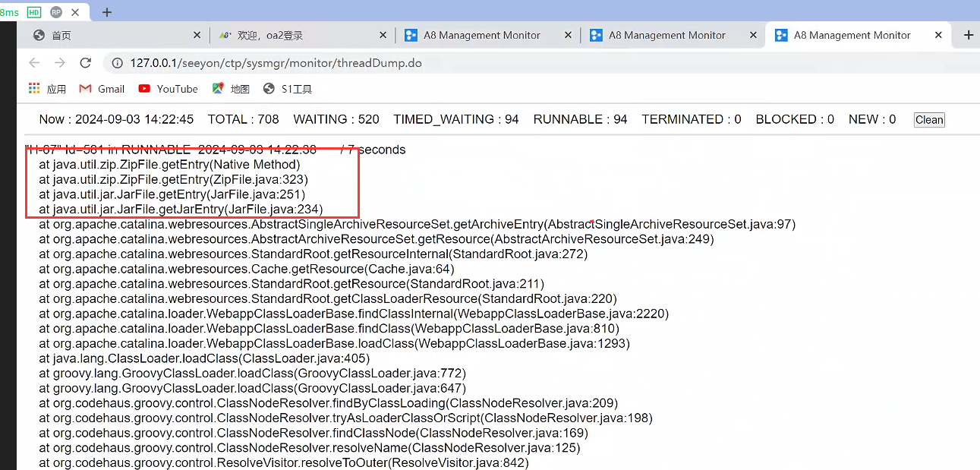Open the 地图 maps bookmark

(x=231, y=89)
